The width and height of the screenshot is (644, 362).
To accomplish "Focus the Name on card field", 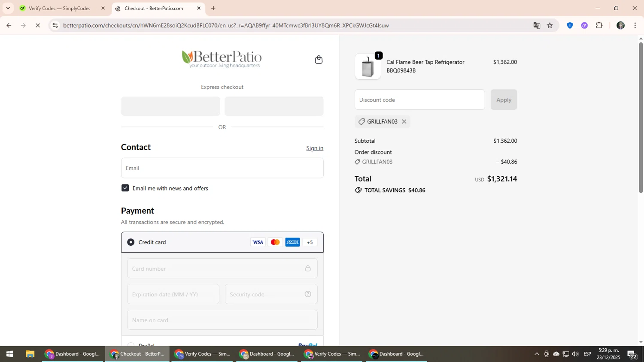I will point(222,320).
